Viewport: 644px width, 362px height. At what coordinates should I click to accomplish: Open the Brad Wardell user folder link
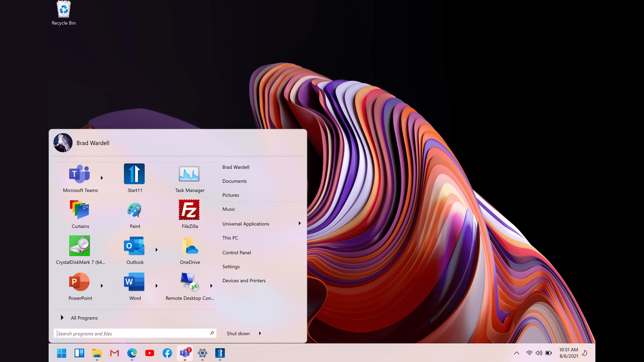[236, 167]
